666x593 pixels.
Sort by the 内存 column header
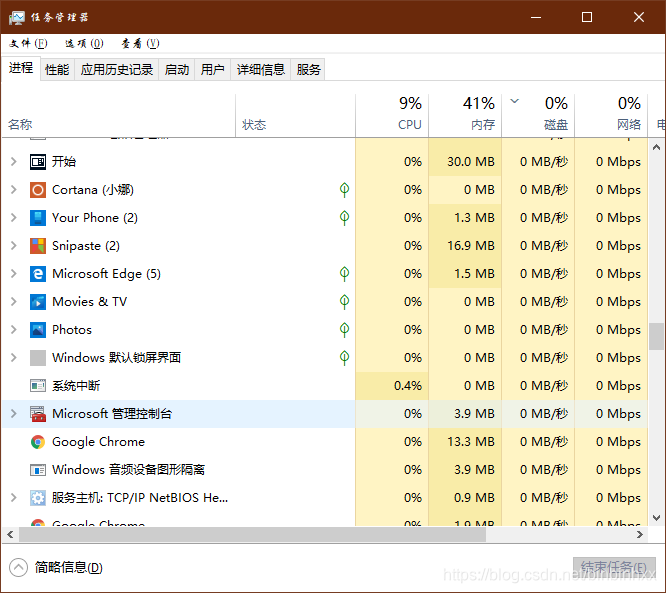tap(465, 116)
